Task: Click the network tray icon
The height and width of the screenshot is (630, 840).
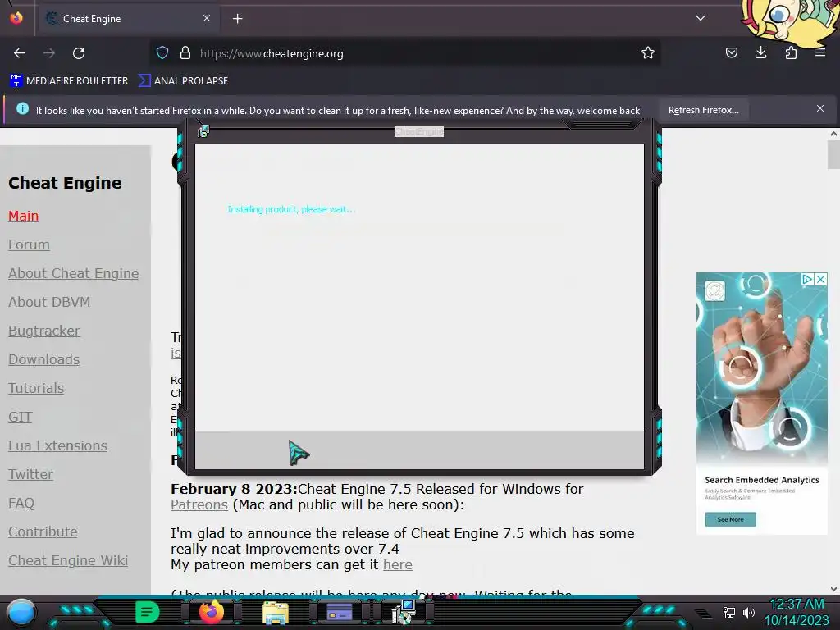Action: point(729,612)
